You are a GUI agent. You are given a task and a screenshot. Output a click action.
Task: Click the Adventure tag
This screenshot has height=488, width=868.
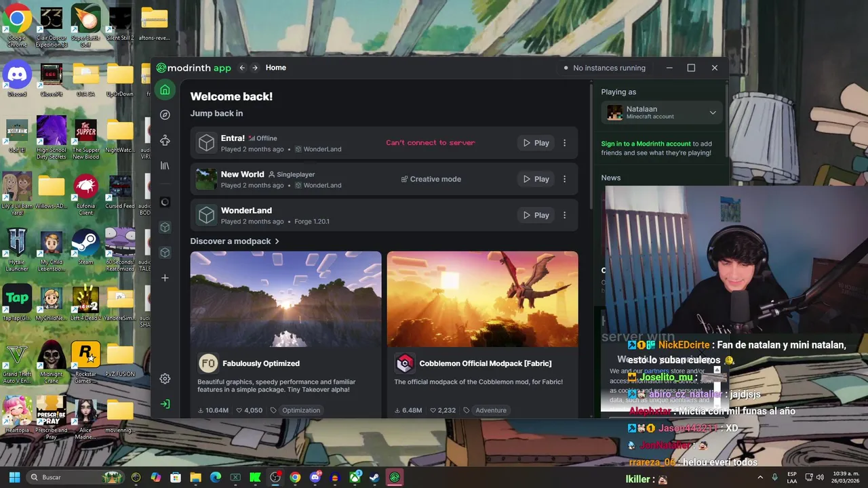click(x=491, y=410)
